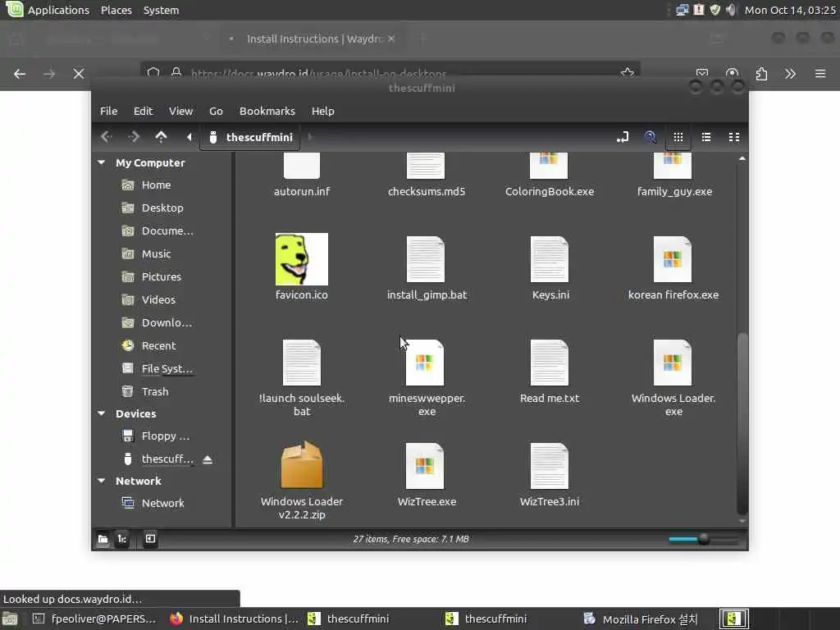The image size is (840, 630).
Task: Click the file pane vertical scrollbar
Action: [742, 423]
